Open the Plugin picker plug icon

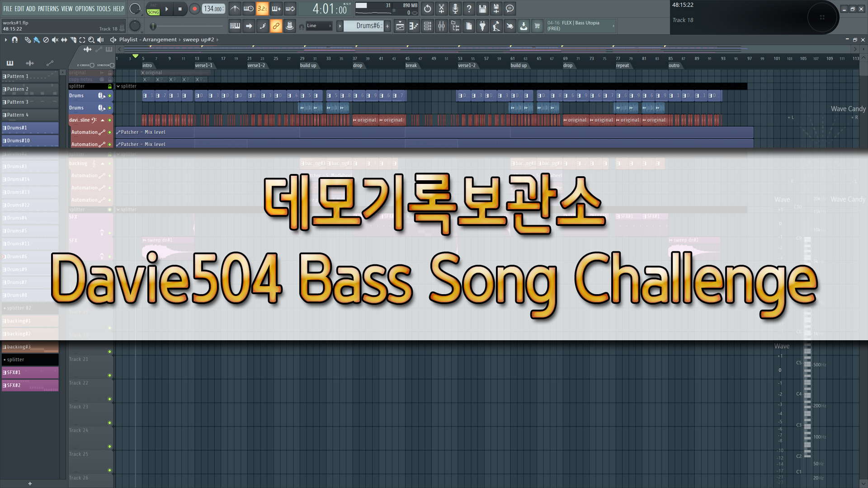pos(482,26)
